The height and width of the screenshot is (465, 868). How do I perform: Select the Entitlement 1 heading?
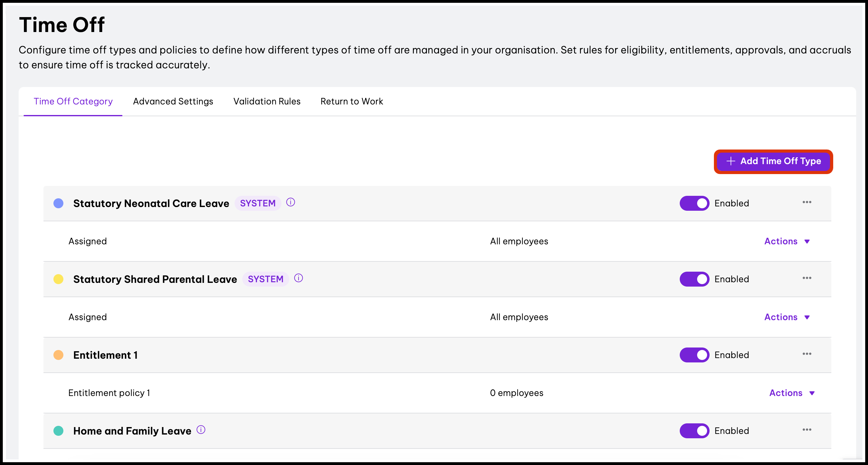point(105,355)
